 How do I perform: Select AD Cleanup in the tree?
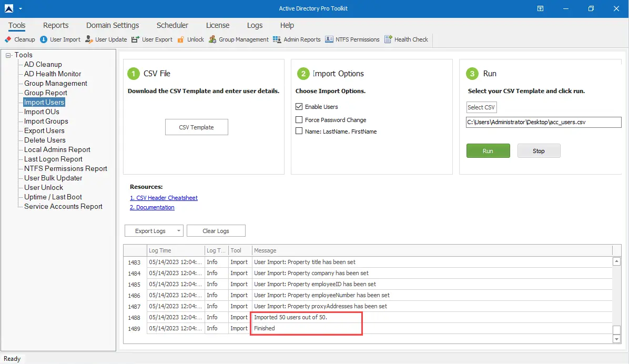[x=43, y=64]
